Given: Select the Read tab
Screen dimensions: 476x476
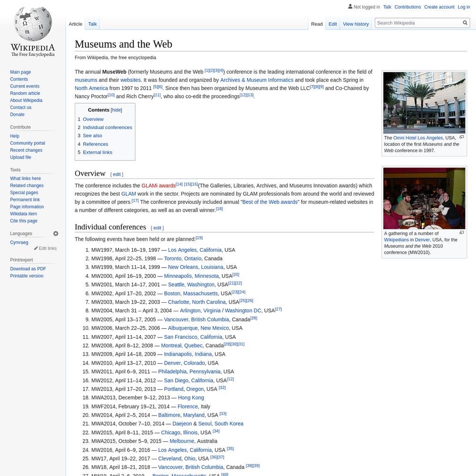Looking at the screenshot, I should [x=317, y=24].
